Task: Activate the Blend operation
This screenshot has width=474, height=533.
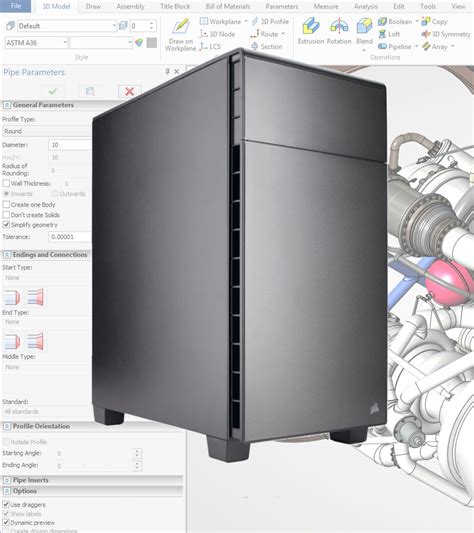Action: pyautogui.click(x=364, y=32)
